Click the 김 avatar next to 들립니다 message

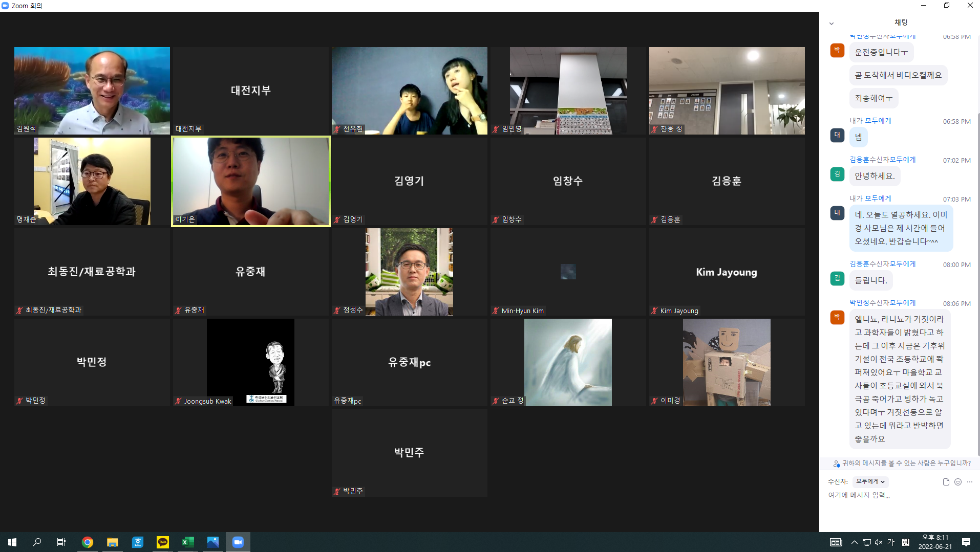click(x=837, y=278)
